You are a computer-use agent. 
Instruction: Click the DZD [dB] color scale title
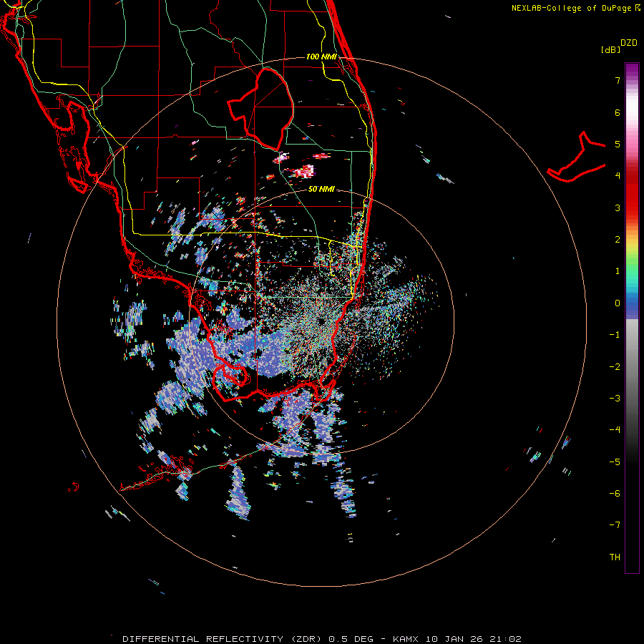pos(619,46)
